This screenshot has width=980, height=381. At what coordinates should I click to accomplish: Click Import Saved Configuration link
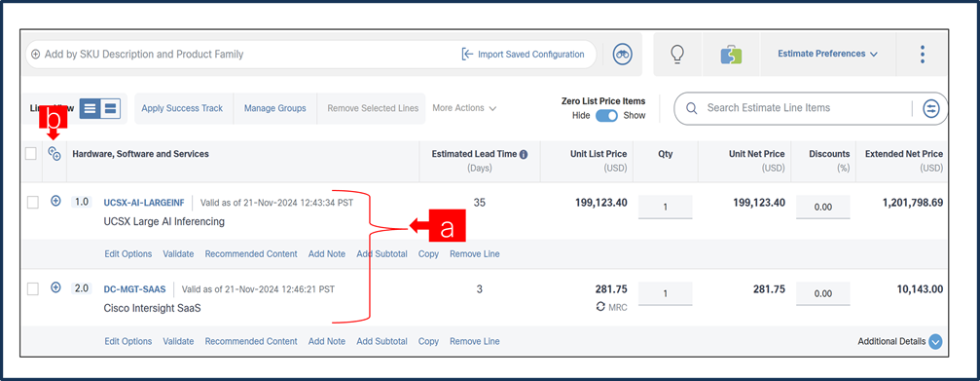pos(531,55)
